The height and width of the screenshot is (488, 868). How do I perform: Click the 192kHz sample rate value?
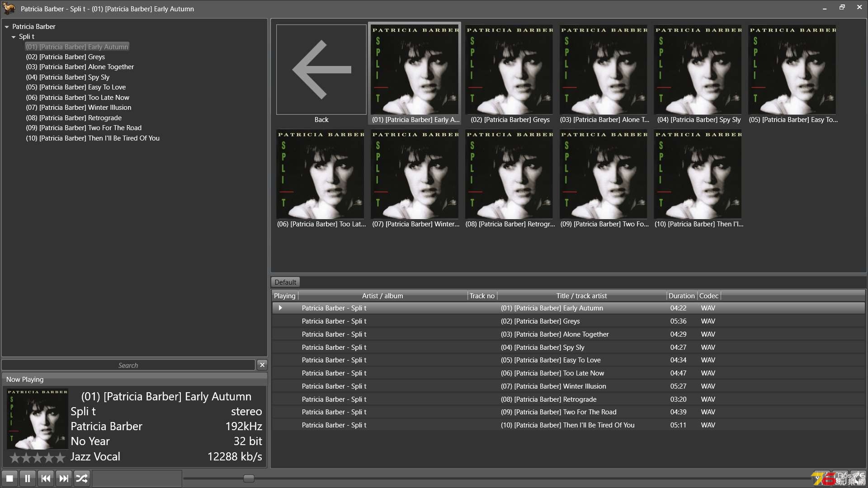pos(244,427)
